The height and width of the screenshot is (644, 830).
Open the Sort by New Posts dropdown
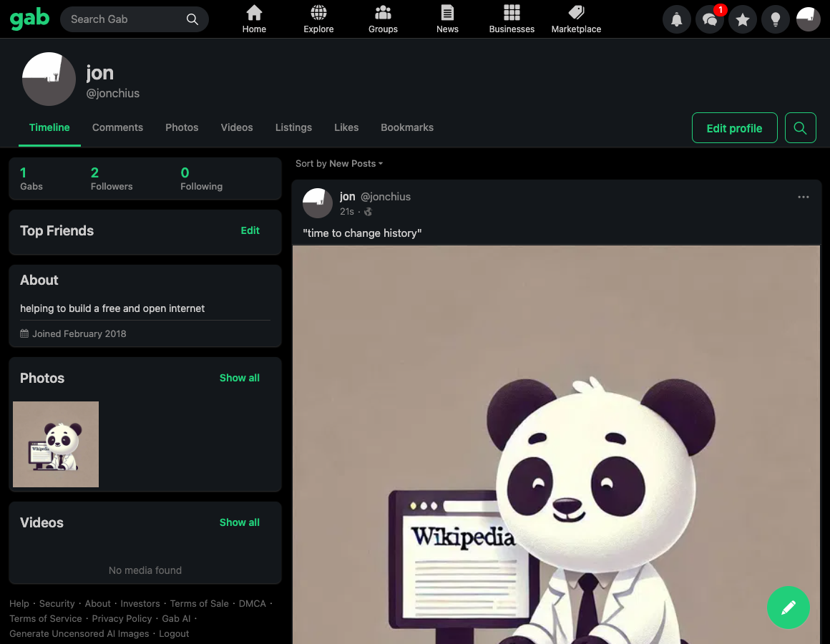tap(338, 164)
